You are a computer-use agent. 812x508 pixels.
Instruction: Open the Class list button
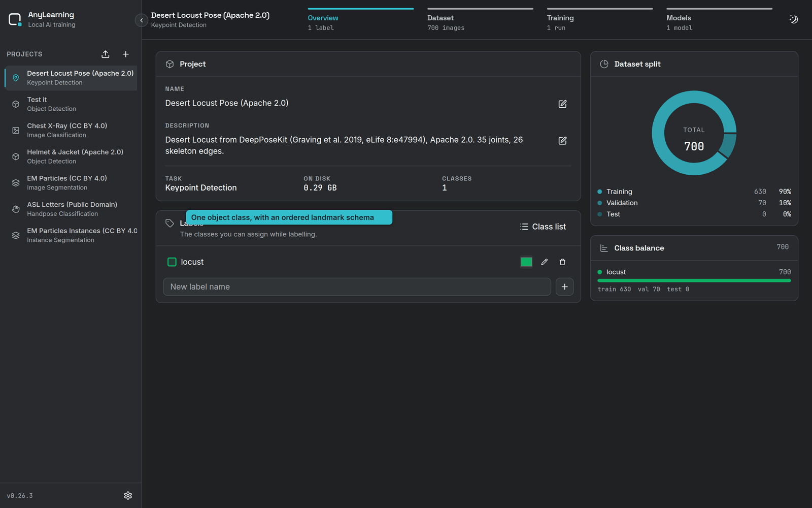pos(543,227)
